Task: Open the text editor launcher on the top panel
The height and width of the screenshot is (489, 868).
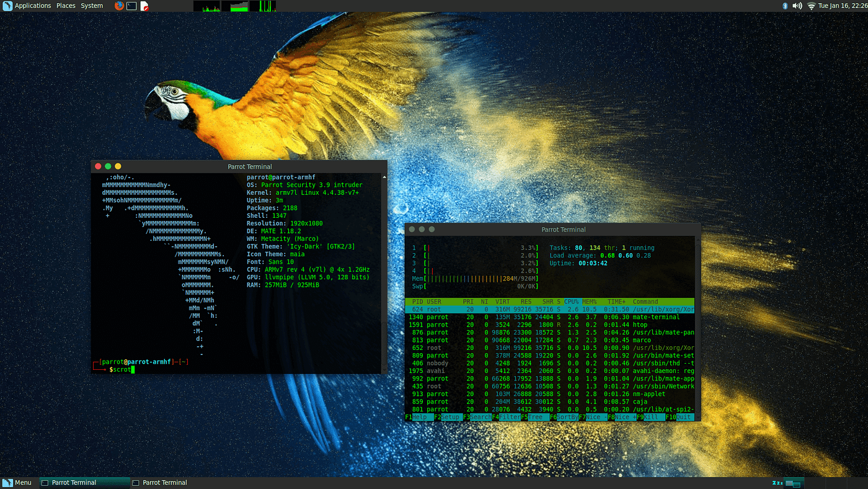Action: click(x=144, y=6)
